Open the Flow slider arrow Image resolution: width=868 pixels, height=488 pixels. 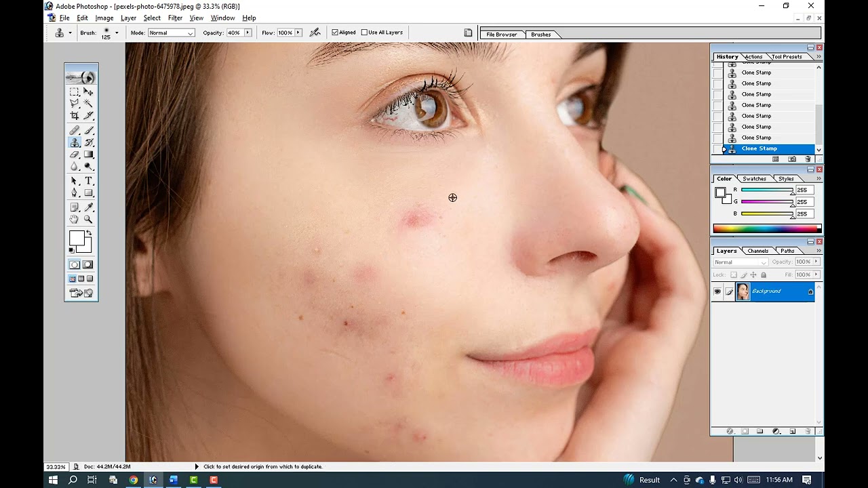(298, 33)
